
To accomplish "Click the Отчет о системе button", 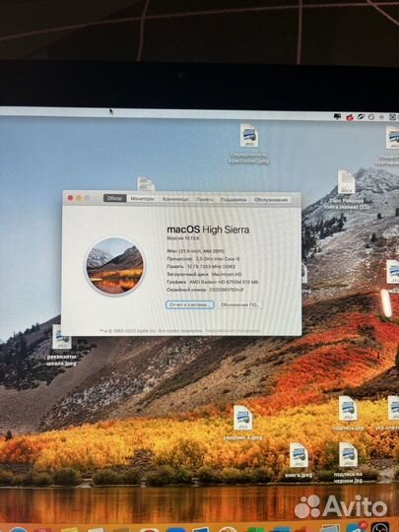I will coord(190,304).
